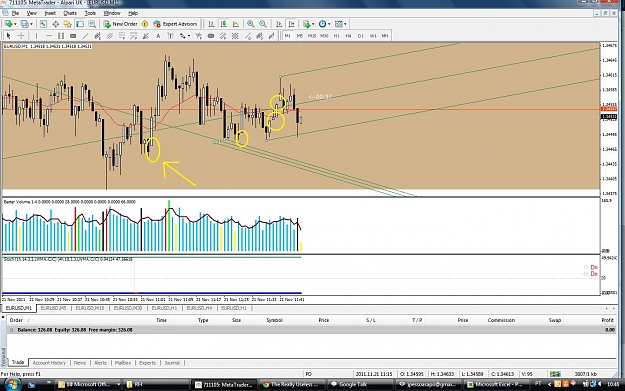Toggle chart auto scroll icon
The image size is (625, 391).
(x=279, y=24)
